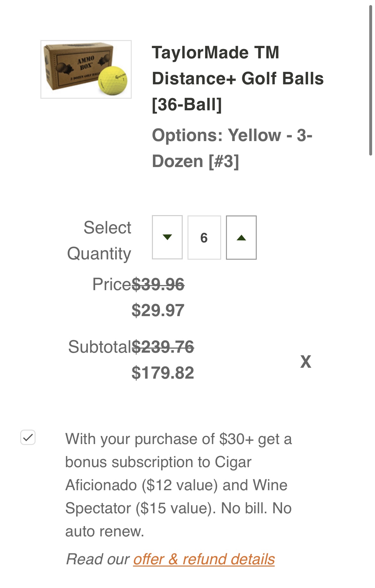375x588 pixels.
Task: Click the quantity field showing 6
Action: (204, 237)
